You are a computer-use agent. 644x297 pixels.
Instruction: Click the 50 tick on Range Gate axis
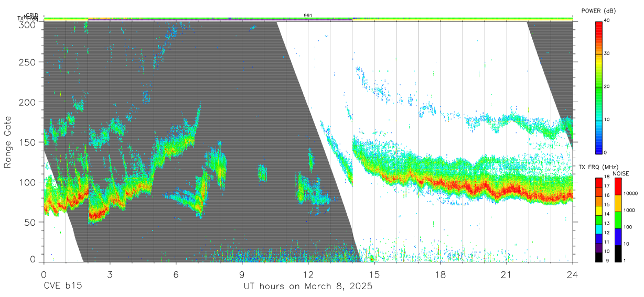pyautogui.click(x=30, y=222)
